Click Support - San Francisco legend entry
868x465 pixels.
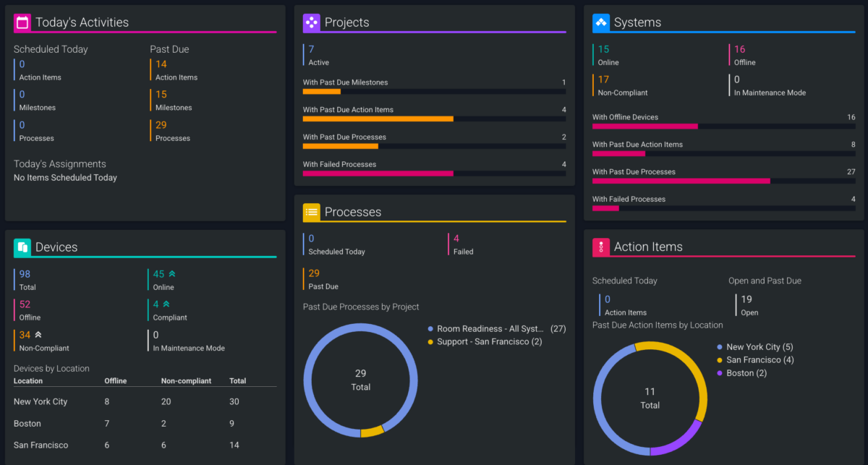click(x=489, y=341)
